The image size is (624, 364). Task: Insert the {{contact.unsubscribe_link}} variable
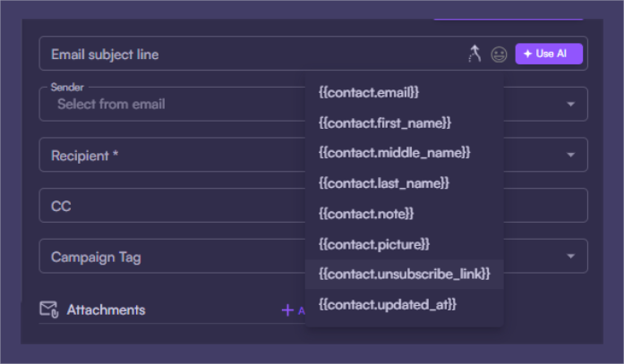405,274
